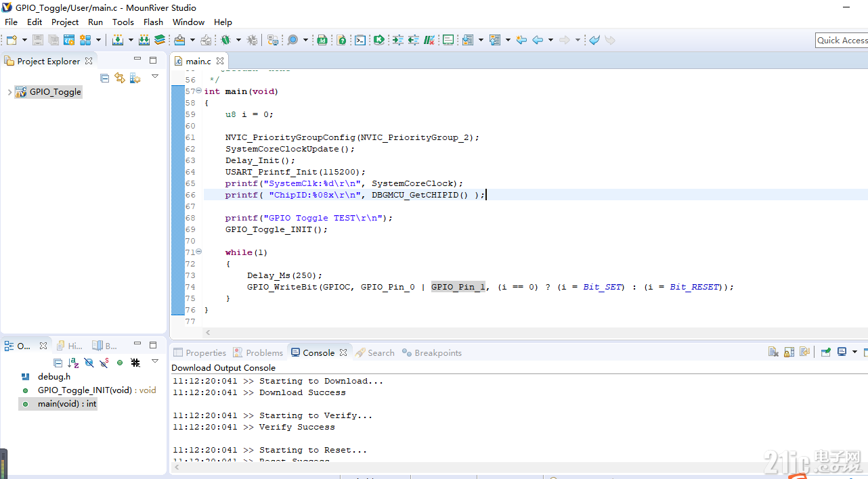868x479 pixels.
Task: Click the green dot filter in Outline
Action: (120, 363)
